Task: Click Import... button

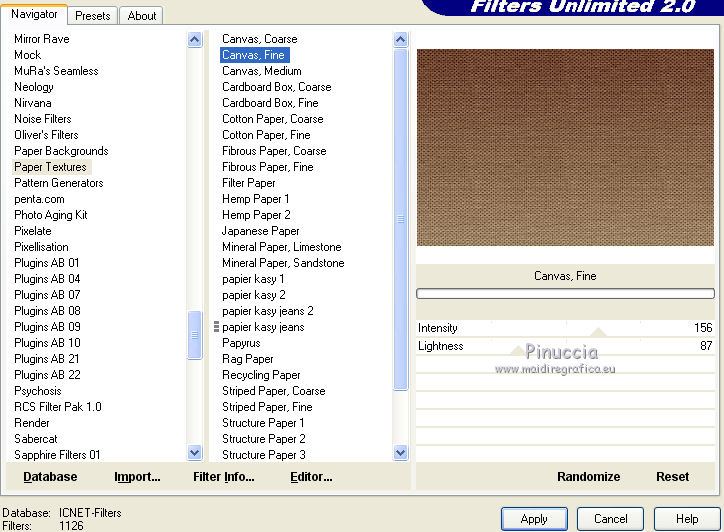Action: tap(137, 477)
